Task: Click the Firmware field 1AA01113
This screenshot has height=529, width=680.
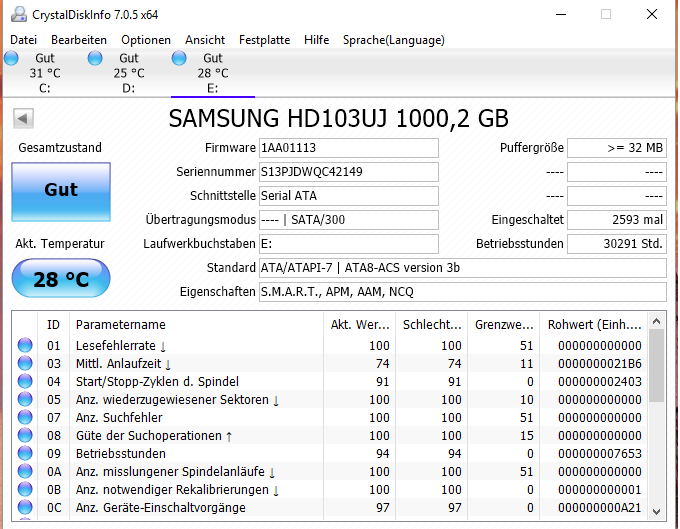Action: click(349, 148)
